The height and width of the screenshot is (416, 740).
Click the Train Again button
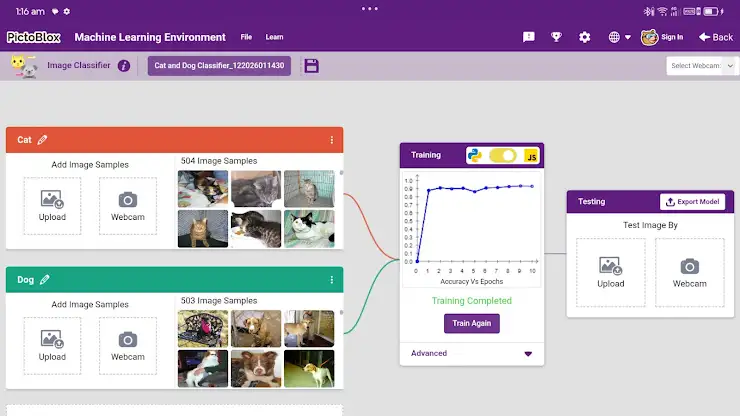pyautogui.click(x=471, y=323)
